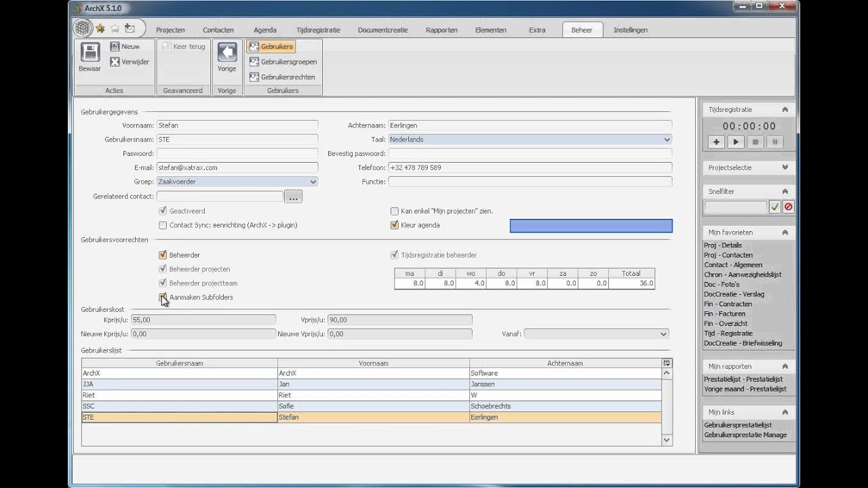Collapse the Tijdsregistratie side panel

[x=785, y=109]
